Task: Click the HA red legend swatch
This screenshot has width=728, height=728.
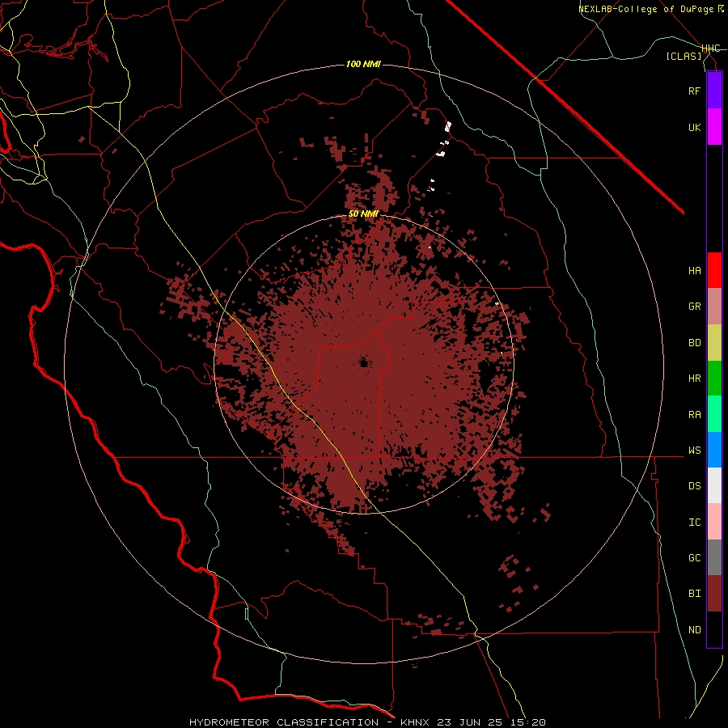Action: click(x=714, y=270)
